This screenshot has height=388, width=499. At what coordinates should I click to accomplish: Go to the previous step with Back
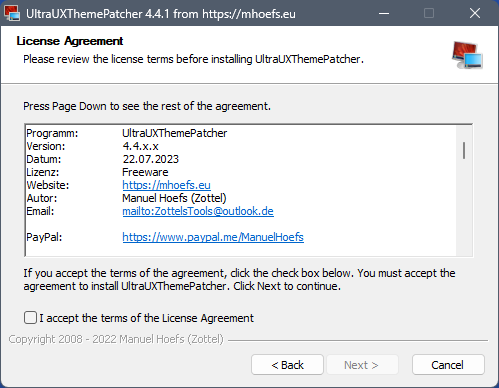point(287,365)
